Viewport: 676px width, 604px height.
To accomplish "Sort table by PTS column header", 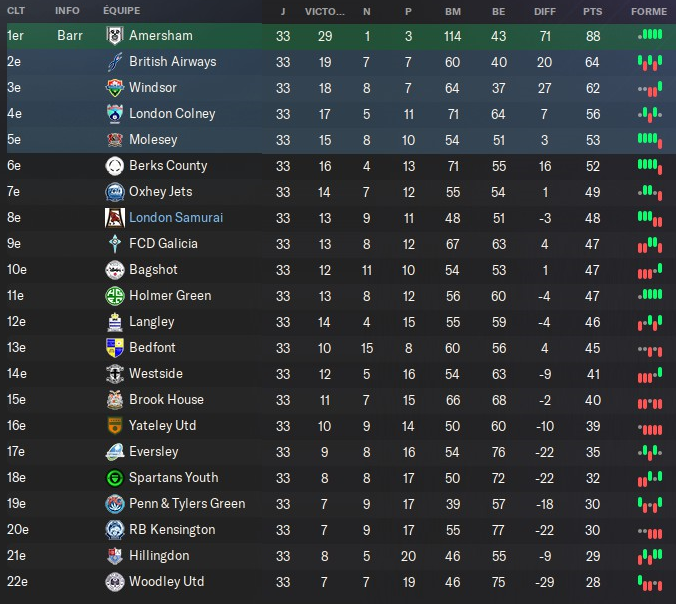I will (593, 11).
